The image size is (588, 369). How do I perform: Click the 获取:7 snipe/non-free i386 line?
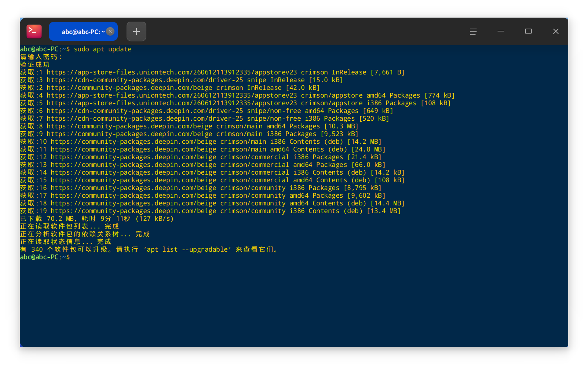coord(205,118)
